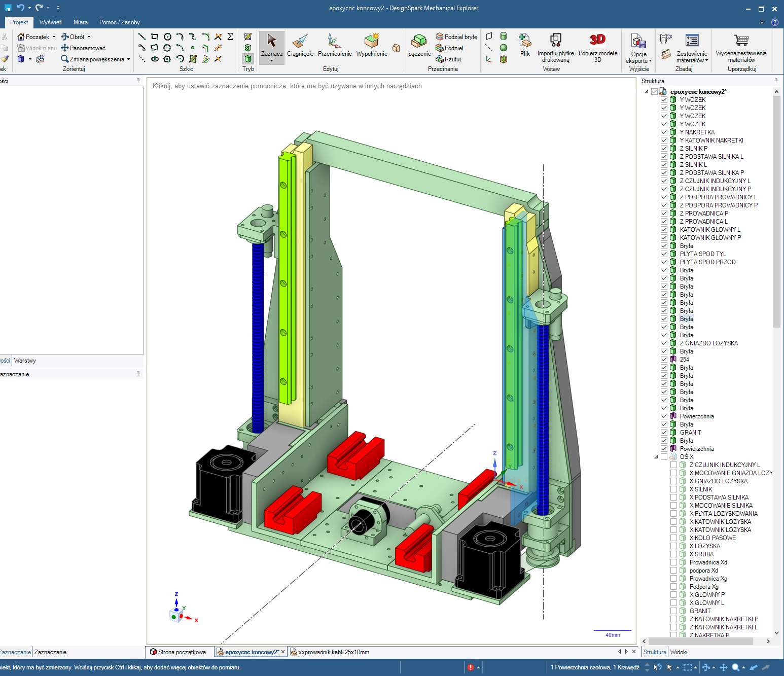
Task: Switch to 3D mode in Tryb group
Action: click(x=248, y=59)
